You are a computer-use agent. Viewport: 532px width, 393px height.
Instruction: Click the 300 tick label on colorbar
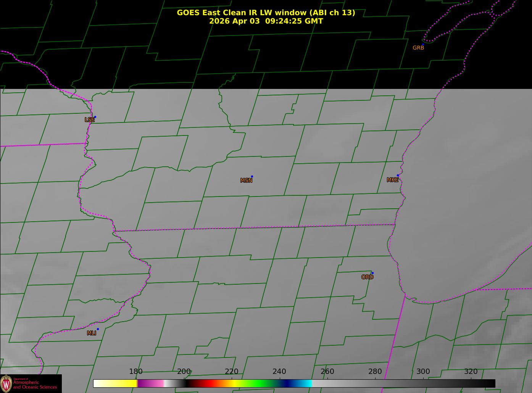423,372
